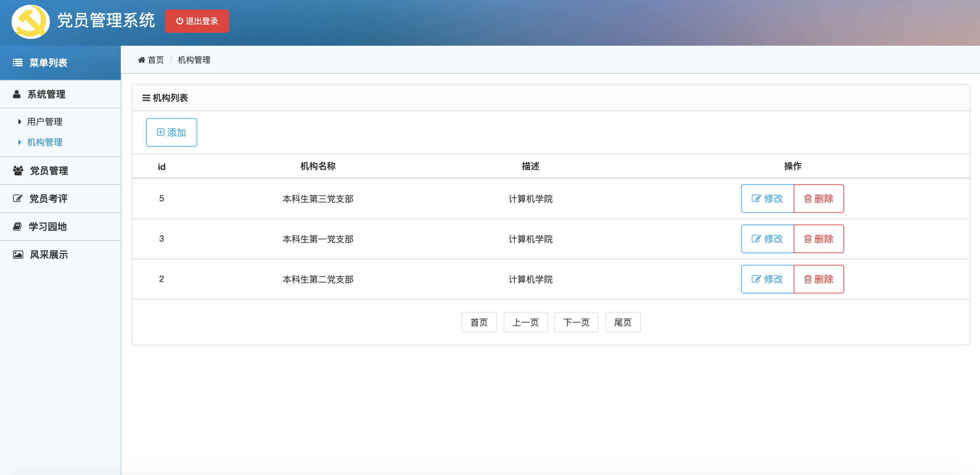The width and height of the screenshot is (980, 475).
Task: Expand the 党员管理 menu
Action: pyautogui.click(x=60, y=170)
